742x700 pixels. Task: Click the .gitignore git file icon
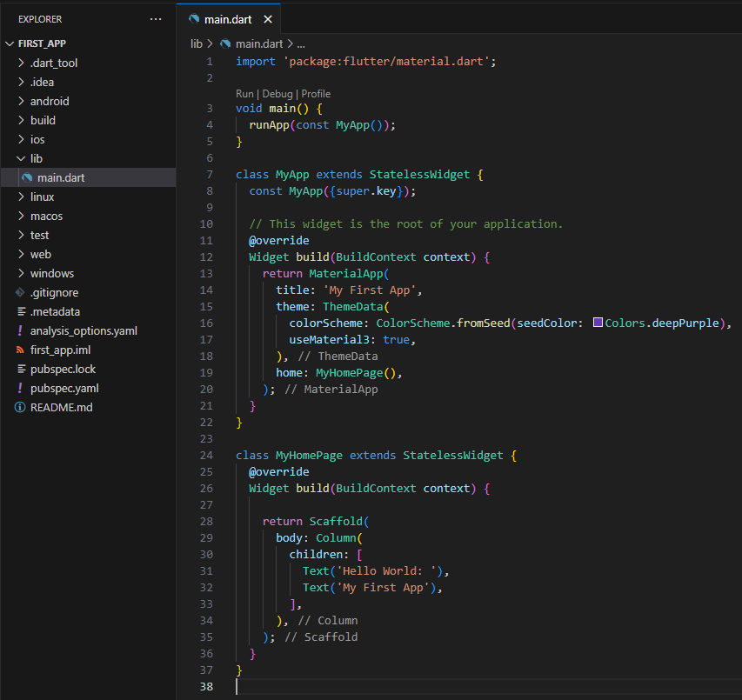pyautogui.click(x=20, y=293)
